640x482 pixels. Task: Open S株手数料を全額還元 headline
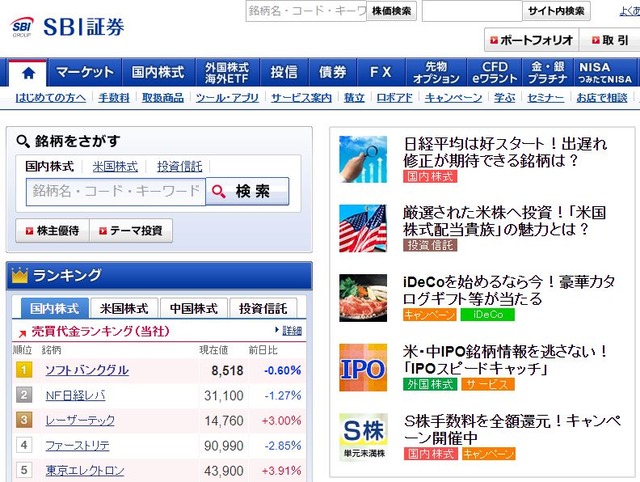click(513, 429)
